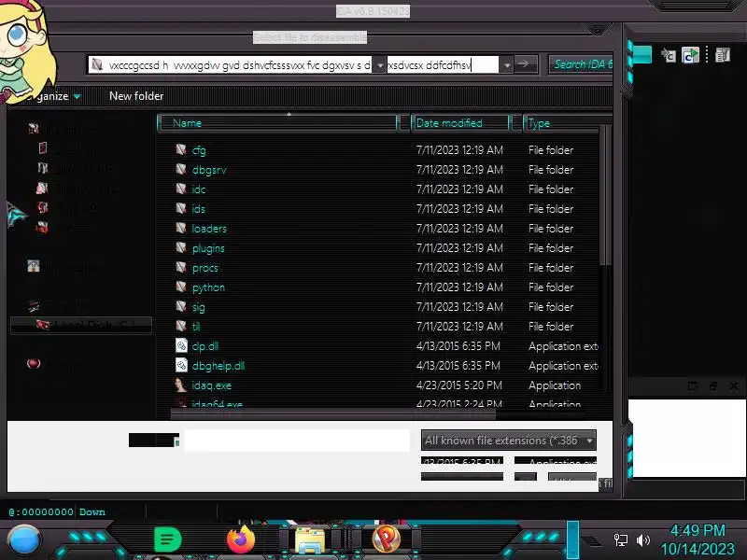The height and width of the screenshot is (560, 747).
Task: Open All known file extensions dropdown
Action: click(509, 441)
